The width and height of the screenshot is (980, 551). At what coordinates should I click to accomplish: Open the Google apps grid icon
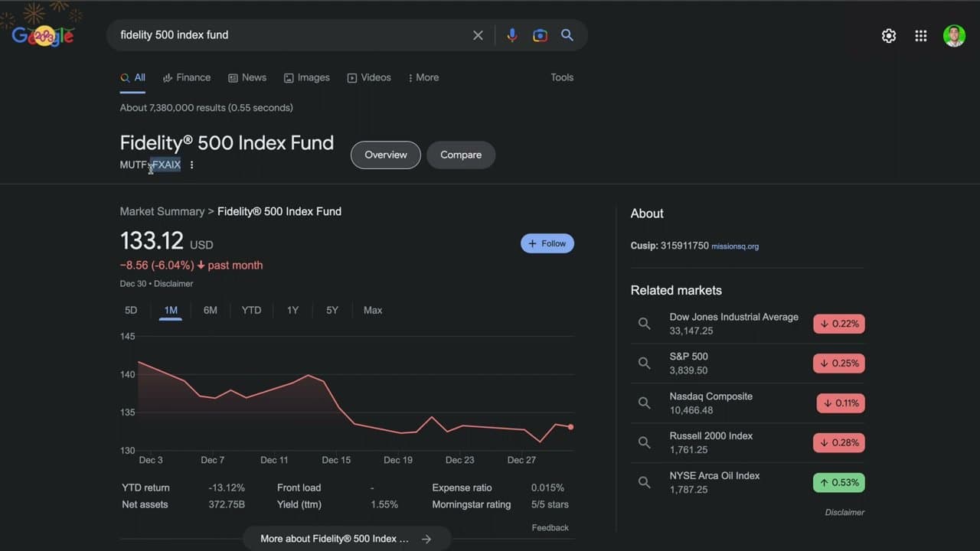coord(920,35)
